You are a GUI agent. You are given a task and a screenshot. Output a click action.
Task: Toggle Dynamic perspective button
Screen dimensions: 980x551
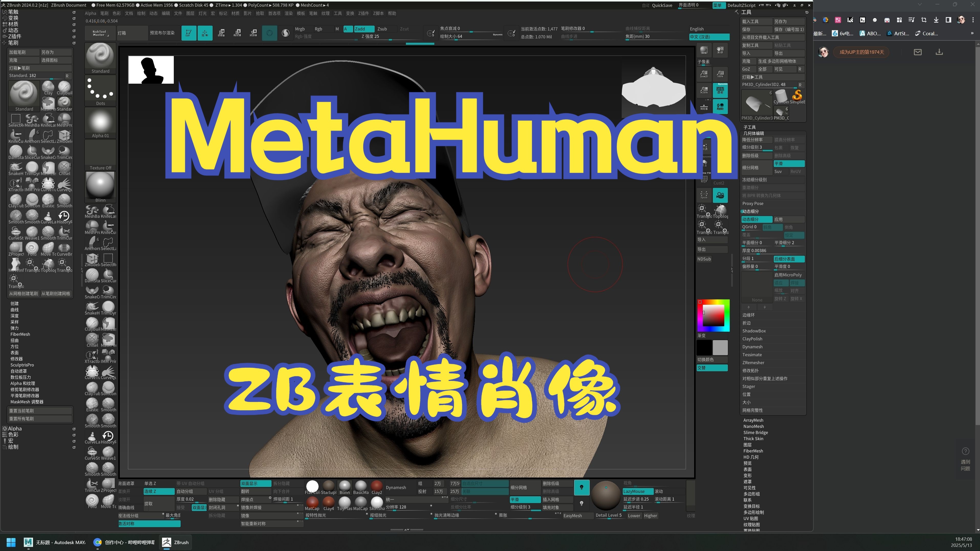(720, 90)
